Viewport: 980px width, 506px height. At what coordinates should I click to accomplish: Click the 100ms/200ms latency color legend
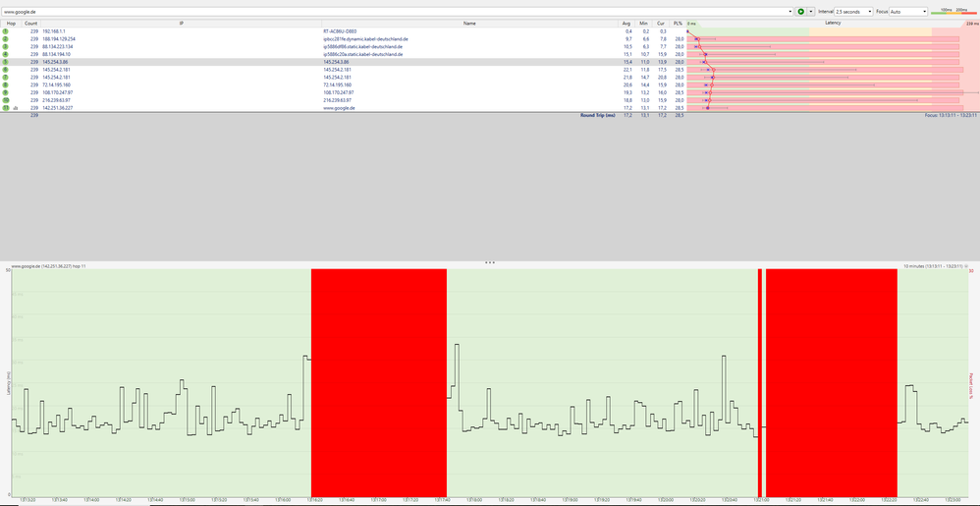953,11
